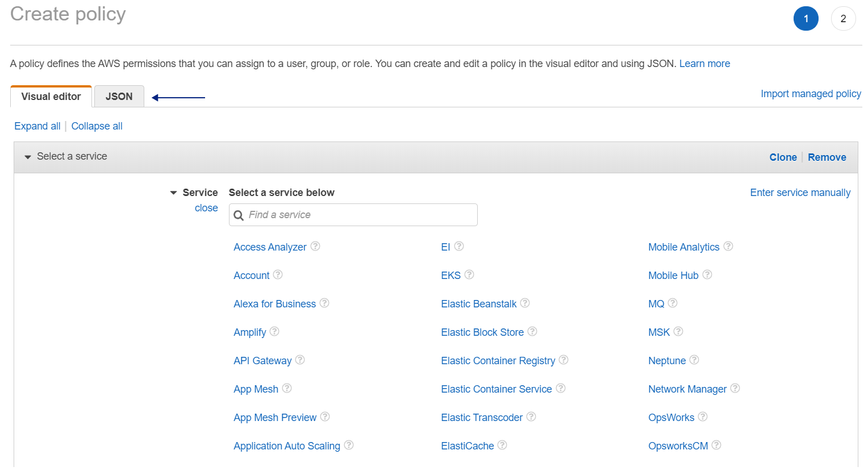Image resolution: width=868 pixels, height=475 pixels.
Task: Click help icon next to Neptune
Action: pyautogui.click(x=694, y=360)
